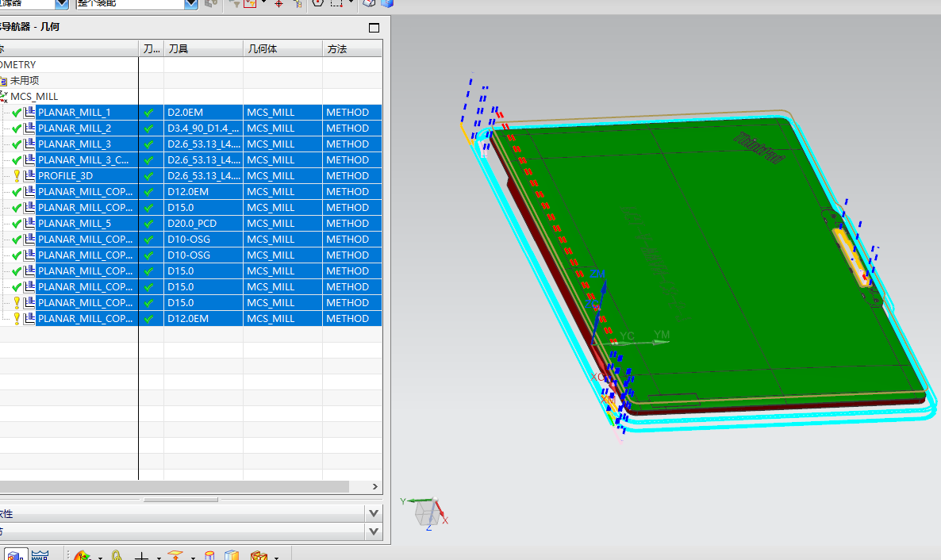Image resolution: width=941 pixels, height=560 pixels.
Task: Click the cylinder icon in bottom toolbar
Action: pyautogui.click(x=209, y=556)
